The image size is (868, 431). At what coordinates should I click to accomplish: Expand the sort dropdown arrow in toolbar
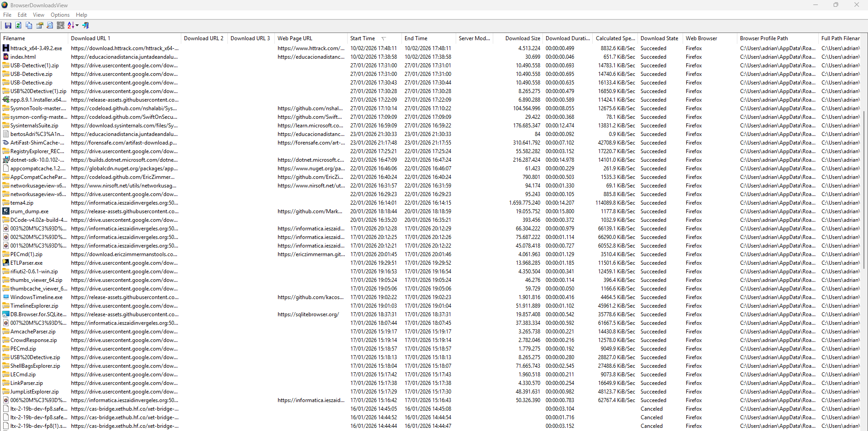pyautogui.click(x=77, y=26)
